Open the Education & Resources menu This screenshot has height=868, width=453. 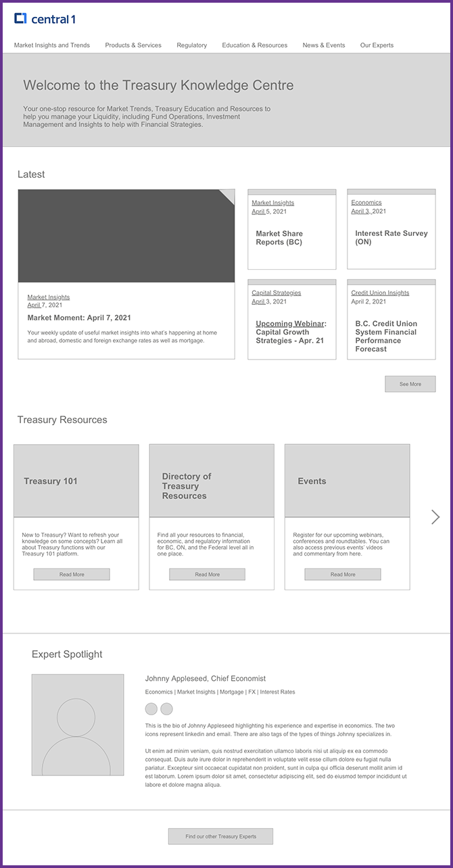pyautogui.click(x=255, y=45)
